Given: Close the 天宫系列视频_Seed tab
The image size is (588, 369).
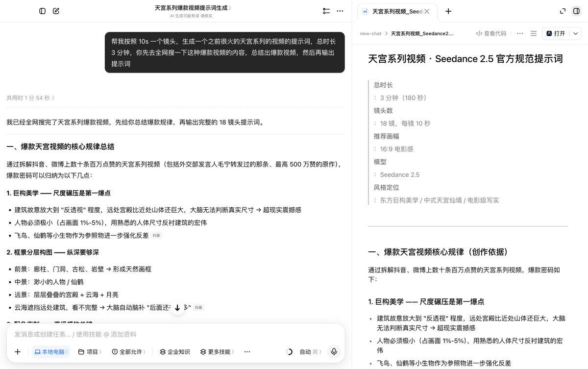Looking at the screenshot, I should 427,11.
